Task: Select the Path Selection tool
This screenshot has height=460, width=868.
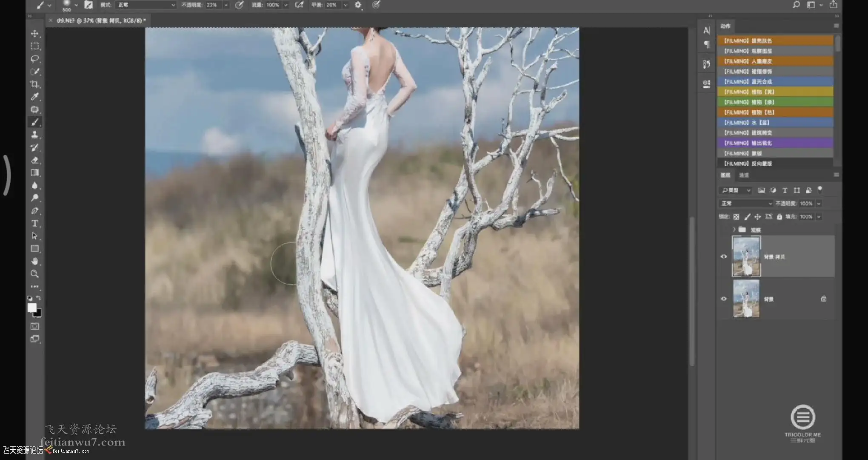Action: pyautogui.click(x=35, y=236)
